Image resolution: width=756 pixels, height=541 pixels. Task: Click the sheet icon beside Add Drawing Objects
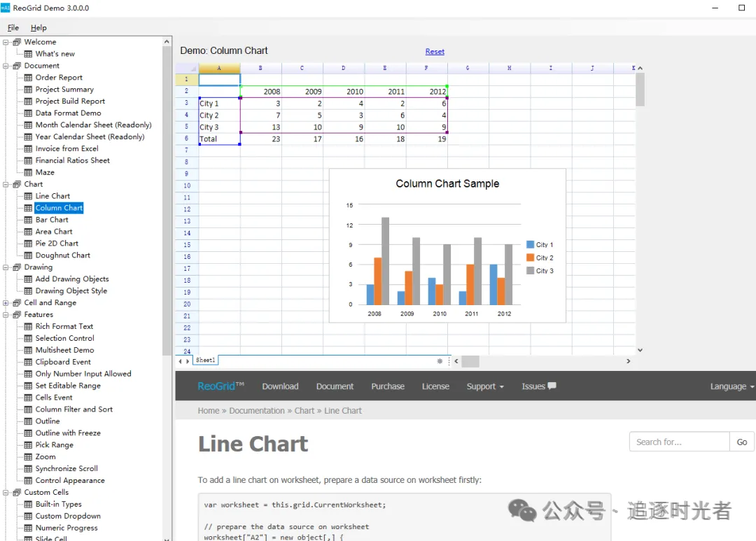(29, 279)
